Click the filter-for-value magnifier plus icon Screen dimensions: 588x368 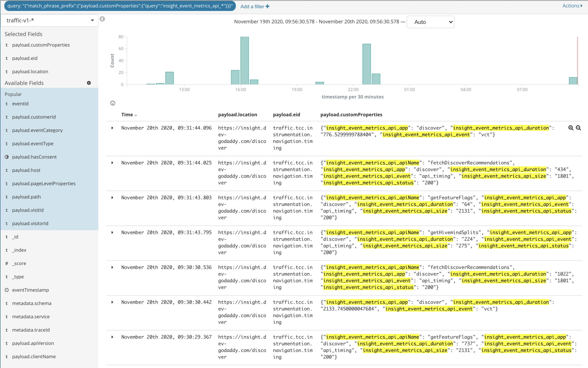[x=571, y=128]
